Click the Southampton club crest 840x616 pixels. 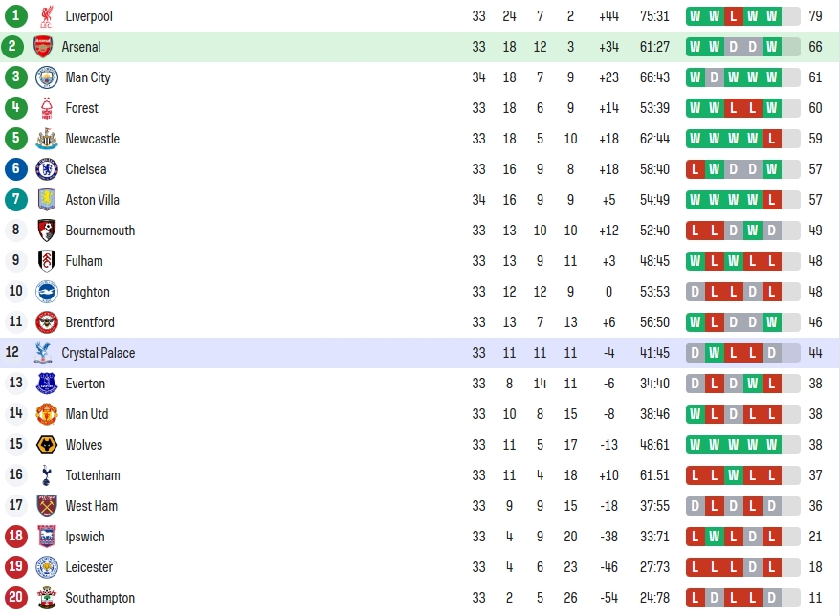47,598
